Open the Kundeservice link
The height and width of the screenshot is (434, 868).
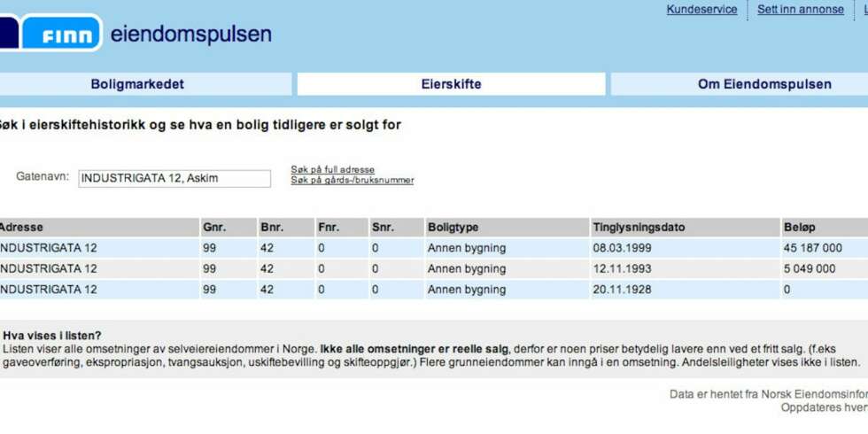point(701,10)
